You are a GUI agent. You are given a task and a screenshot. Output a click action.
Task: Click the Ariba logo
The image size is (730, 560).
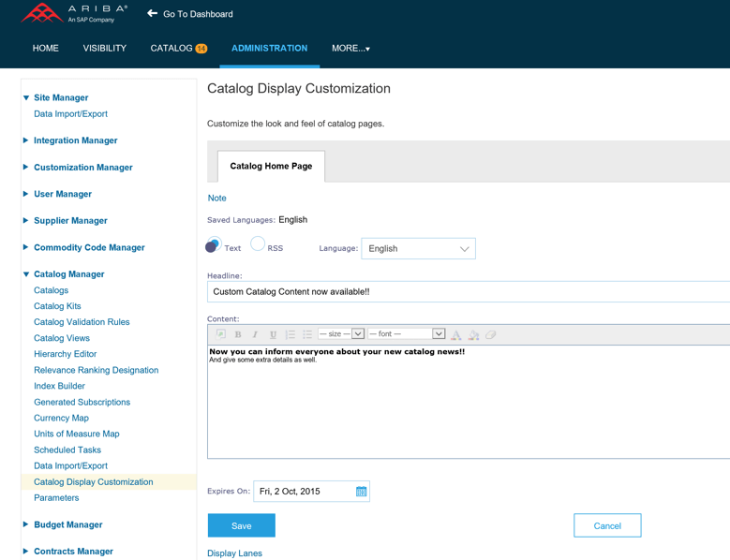pos(74,13)
